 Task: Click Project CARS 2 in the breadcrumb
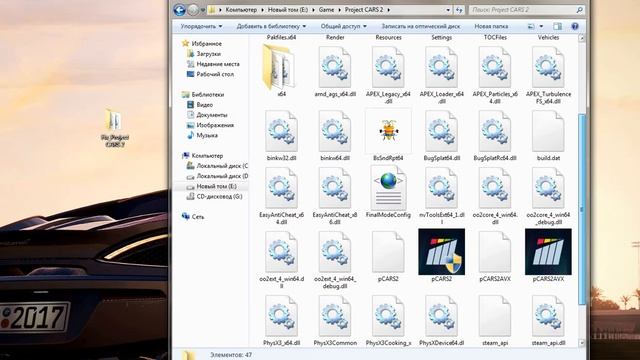pyautogui.click(x=364, y=9)
